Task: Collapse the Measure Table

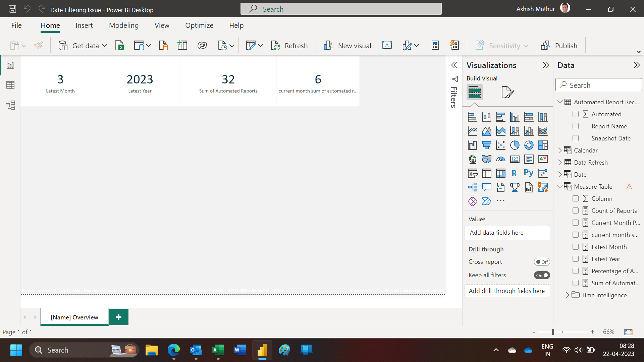Action: (560, 186)
